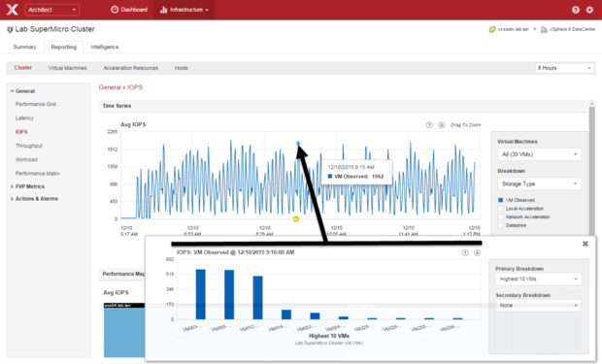Open the Workload report

click(x=26, y=159)
